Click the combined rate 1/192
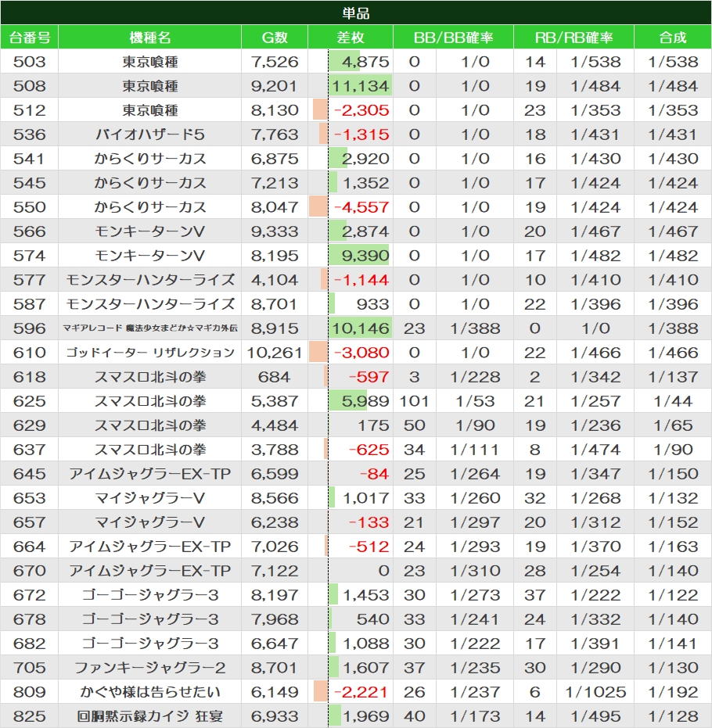712x728 pixels. 673,692
